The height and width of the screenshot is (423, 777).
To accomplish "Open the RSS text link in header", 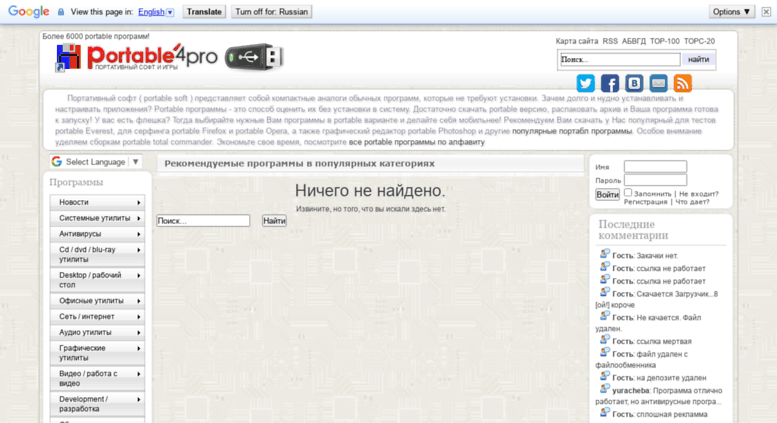I will 610,41.
